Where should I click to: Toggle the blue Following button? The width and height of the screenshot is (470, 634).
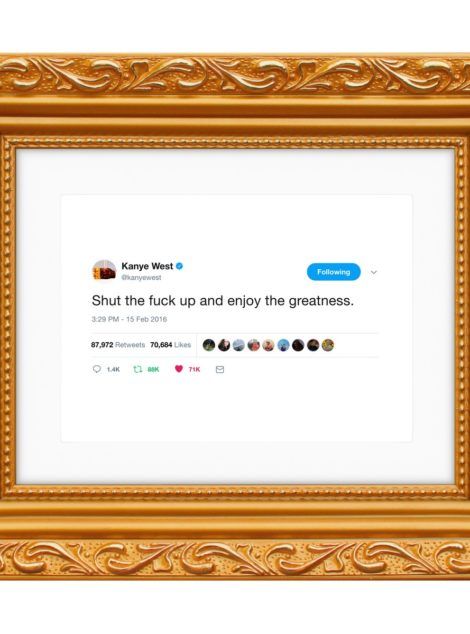[x=334, y=272]
